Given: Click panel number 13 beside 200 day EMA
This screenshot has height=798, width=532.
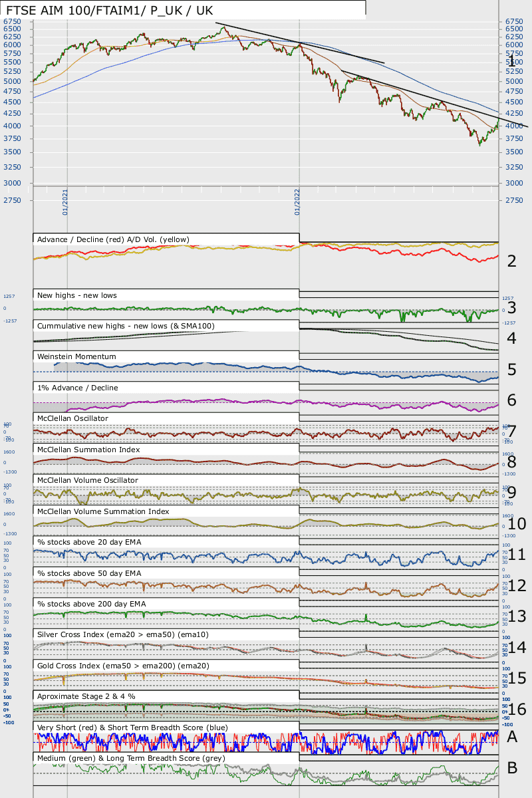Looking at the screenshot, I should point(517,616).
